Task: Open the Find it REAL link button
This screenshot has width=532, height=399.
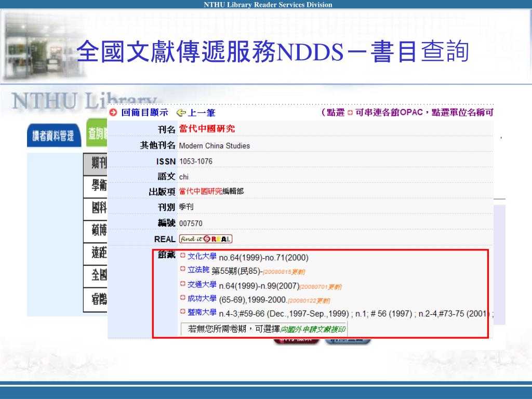Action: tap(206, 239)
